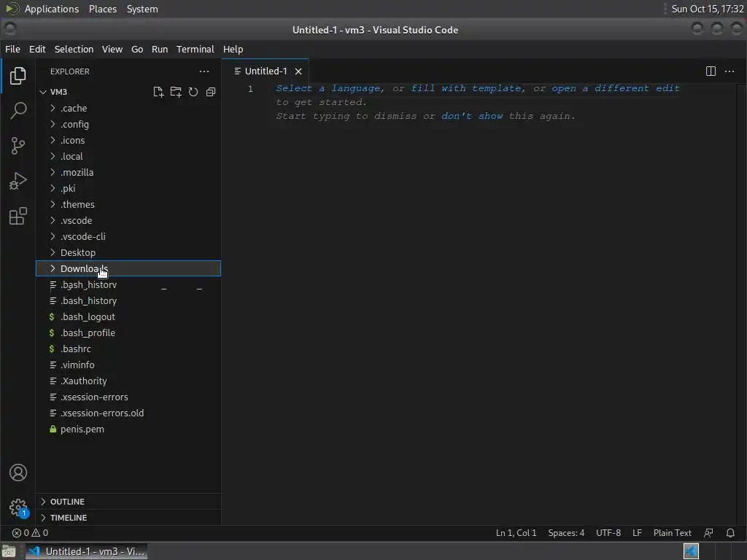This screenshot has height=560, width=747.
Task: Open the Explorer view in activity bar
Action: pos(18,76)
